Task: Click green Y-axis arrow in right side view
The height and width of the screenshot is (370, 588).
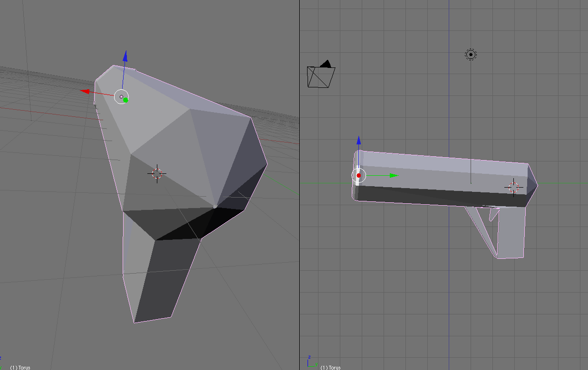Action: click(393, 175)
